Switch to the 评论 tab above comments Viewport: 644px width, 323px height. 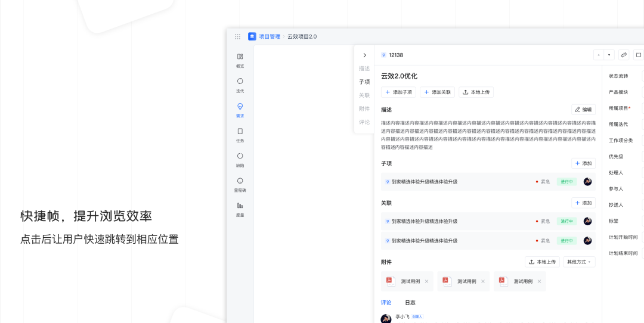(386, 303)
